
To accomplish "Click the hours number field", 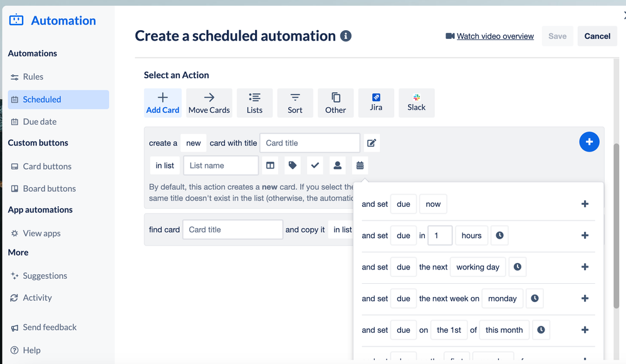I will [x=440, y=236].
